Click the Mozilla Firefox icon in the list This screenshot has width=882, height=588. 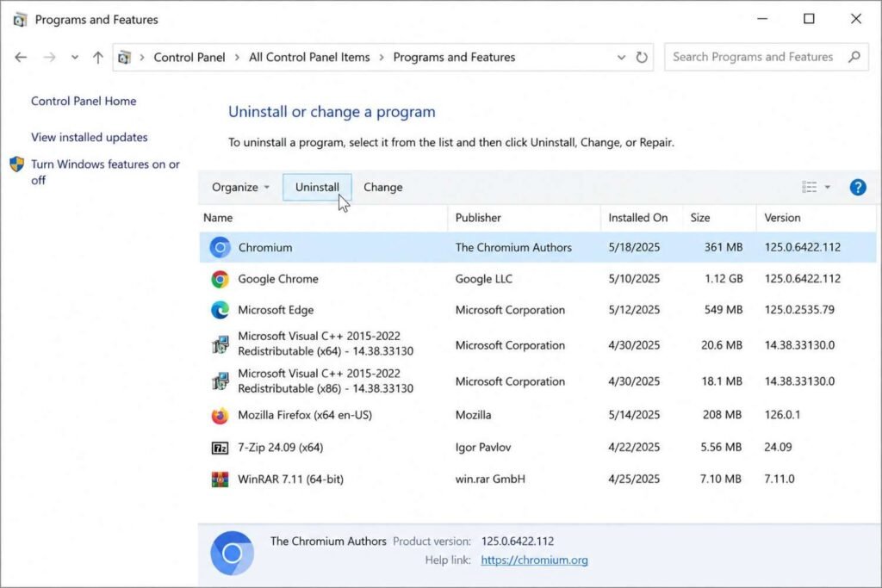[220, 416]
